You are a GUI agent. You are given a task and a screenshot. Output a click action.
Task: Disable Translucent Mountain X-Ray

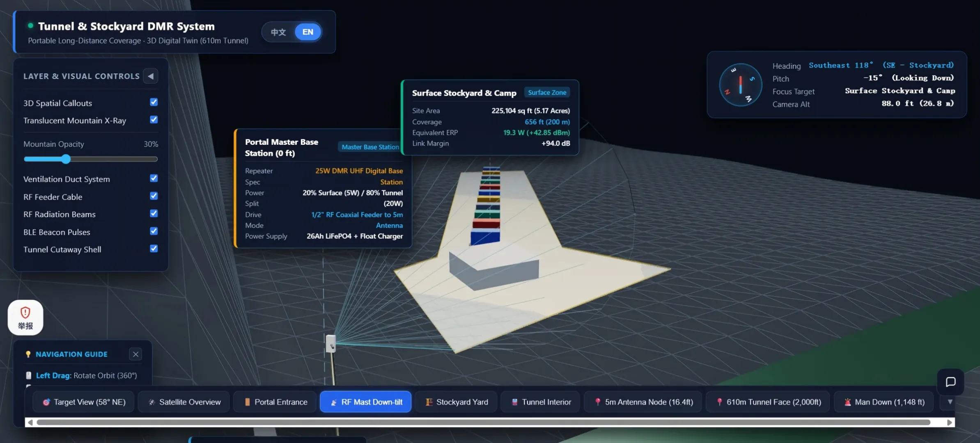point(154,120)
